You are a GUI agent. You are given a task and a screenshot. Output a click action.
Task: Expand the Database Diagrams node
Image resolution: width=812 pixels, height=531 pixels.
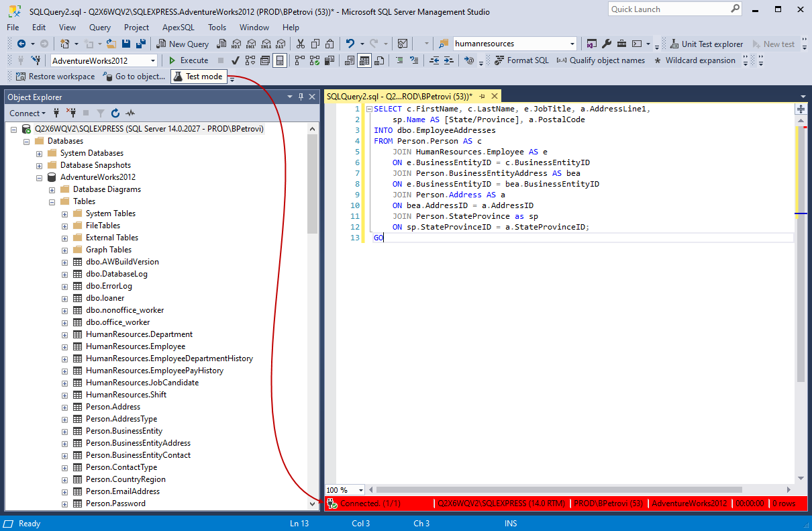[x=52, y=189]
